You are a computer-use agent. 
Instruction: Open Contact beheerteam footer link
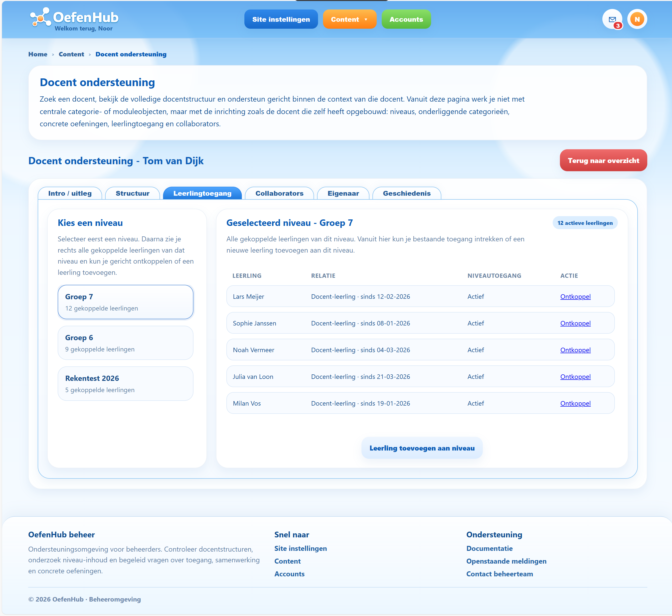(x=499, y=574)
